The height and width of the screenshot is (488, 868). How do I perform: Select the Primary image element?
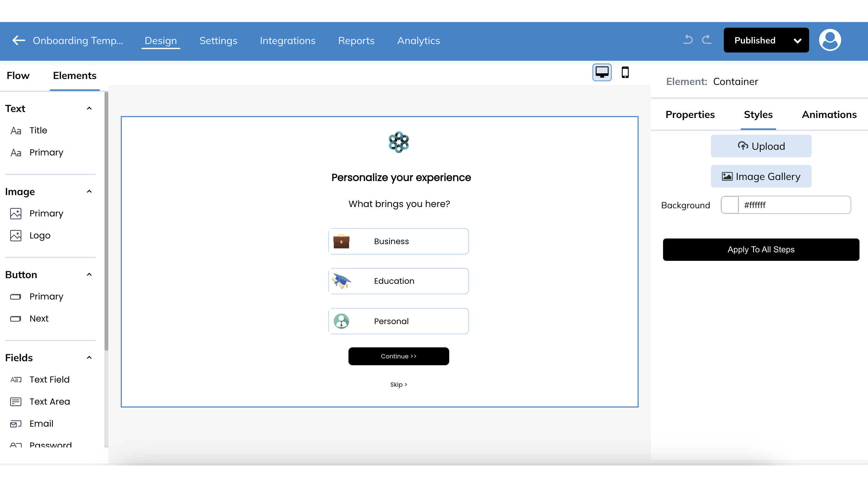pyautogui.click(x=46, y=213)
